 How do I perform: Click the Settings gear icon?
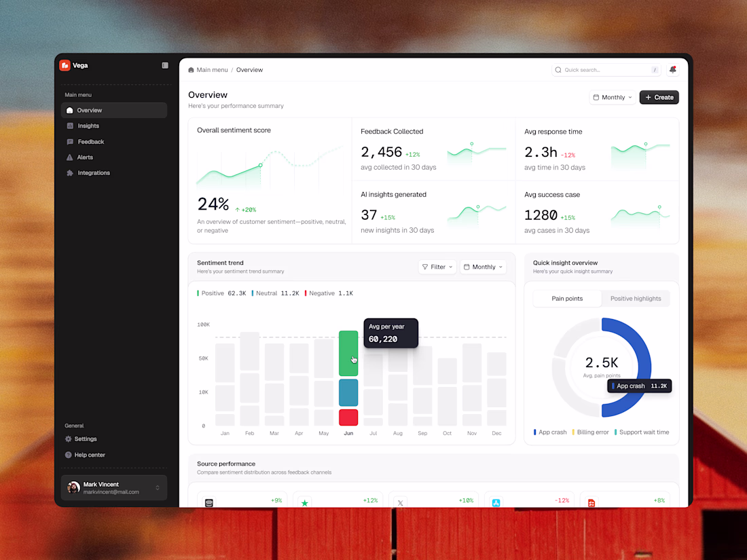(68, 439)
